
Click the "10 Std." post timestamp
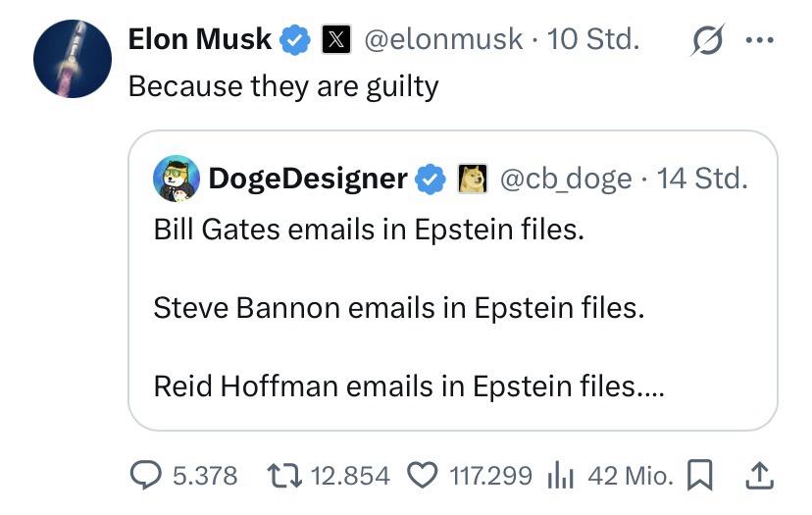pos(592,40)
